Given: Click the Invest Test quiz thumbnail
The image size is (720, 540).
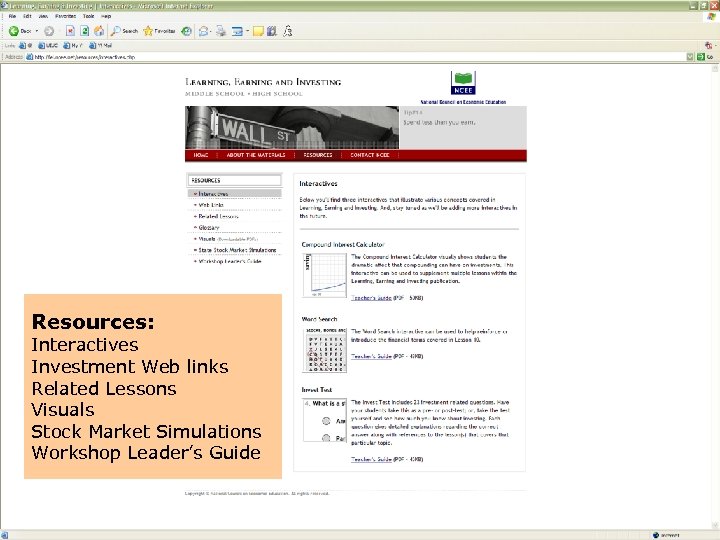Looking at the screenshot, I should [x=325, y=420].
